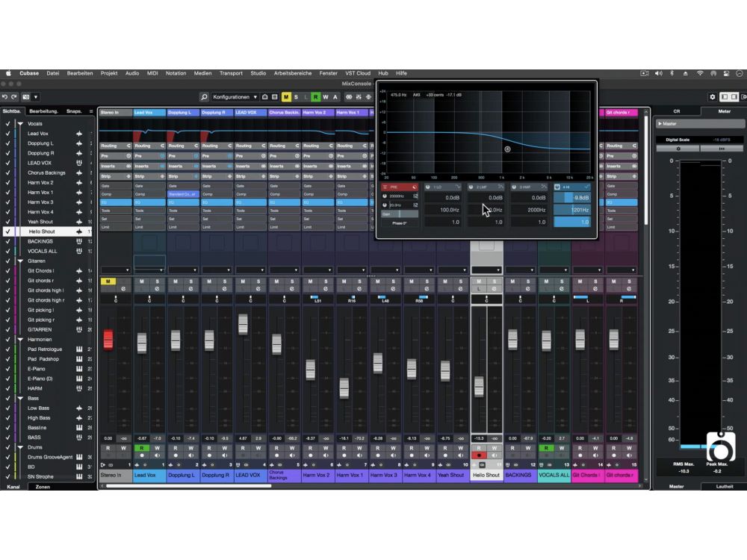Toggle global Read automation R button
The width and height of the screenshot is (747, 560).
[315, 97]
